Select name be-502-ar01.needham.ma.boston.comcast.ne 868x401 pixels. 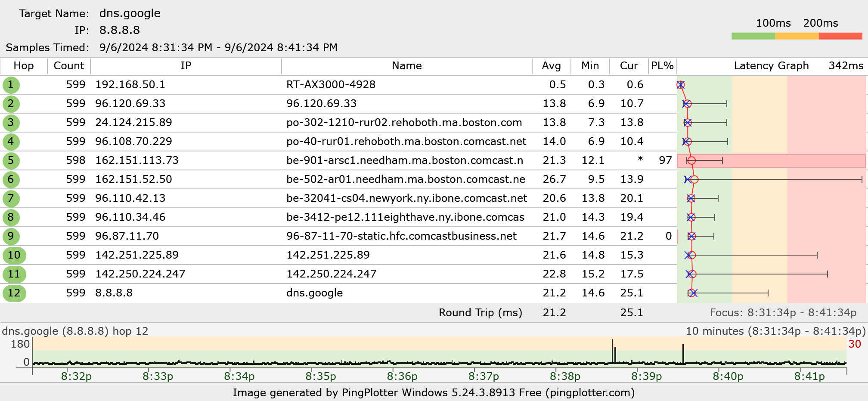[x=406, y=179]
